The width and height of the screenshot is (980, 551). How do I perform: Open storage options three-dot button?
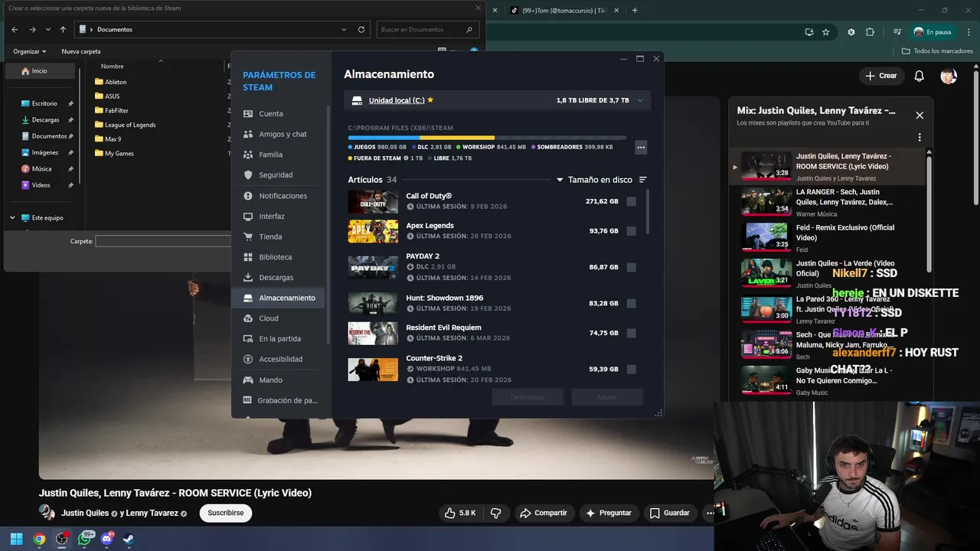[641, 147]
